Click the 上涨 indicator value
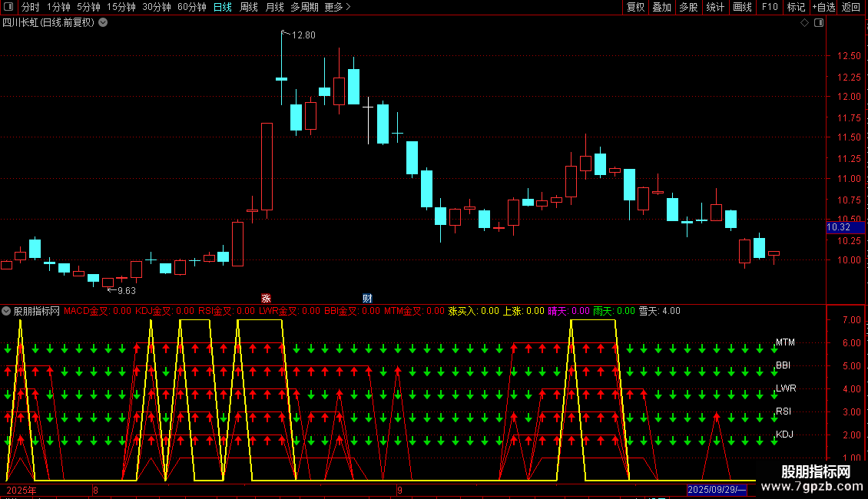The image size is (868, 499). [524, 311]
